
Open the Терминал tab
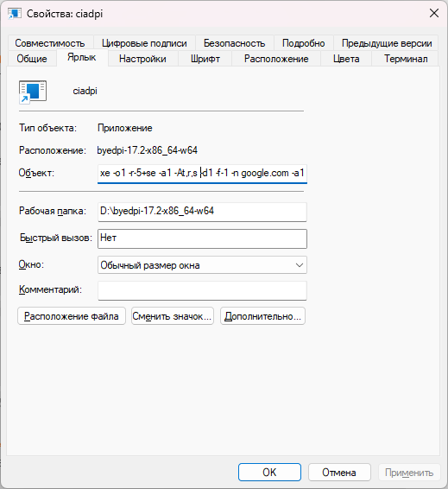406,59
